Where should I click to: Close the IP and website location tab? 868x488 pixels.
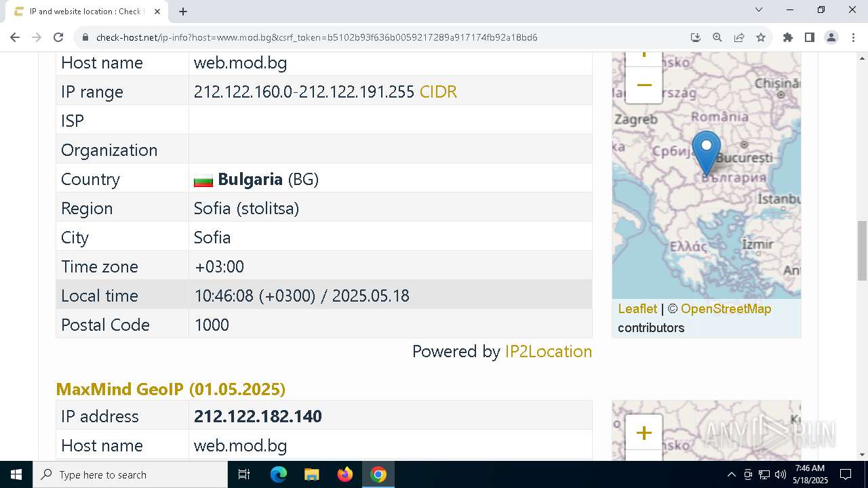pyautogui.click(x=157, y=12)
